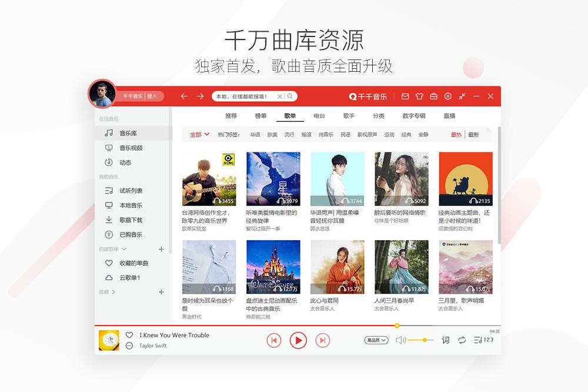Sort playlists by 最新

[x=473, y=134]
